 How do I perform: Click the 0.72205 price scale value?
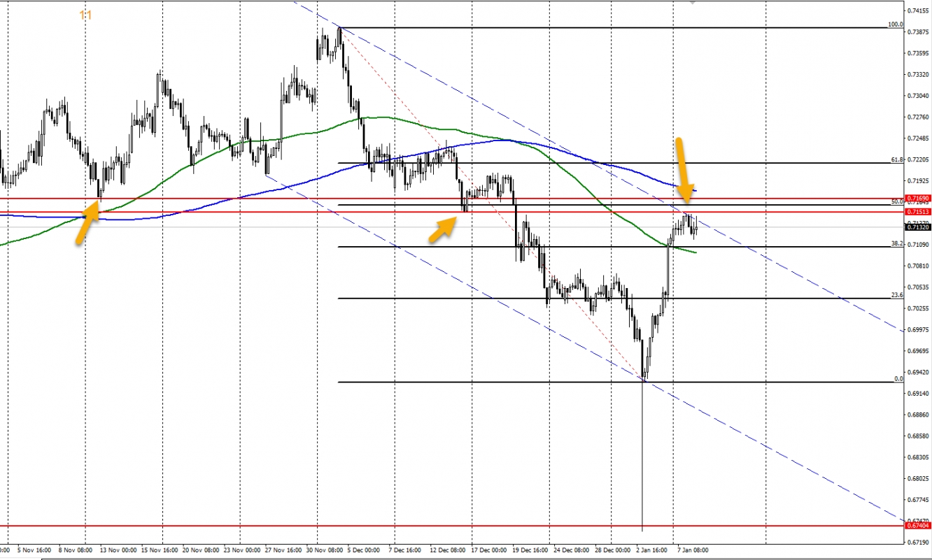[x=918, y=160]
